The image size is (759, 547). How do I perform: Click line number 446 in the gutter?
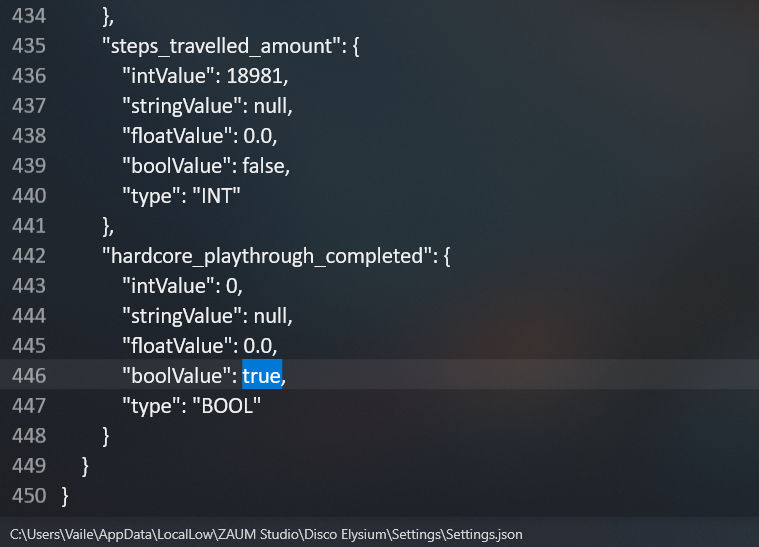point(28,376)
